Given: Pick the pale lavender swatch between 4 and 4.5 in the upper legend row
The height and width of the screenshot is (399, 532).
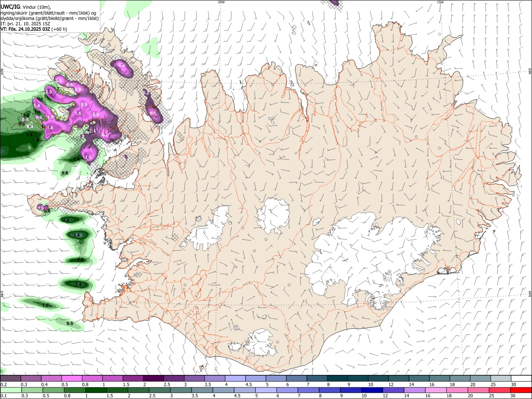Looking at the screenshot, I should click(x=234, y=379).
